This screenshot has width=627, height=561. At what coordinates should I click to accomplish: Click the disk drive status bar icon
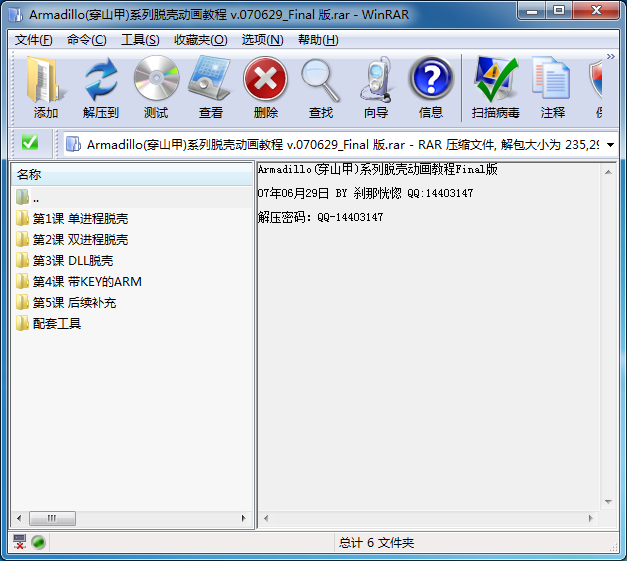19,542
